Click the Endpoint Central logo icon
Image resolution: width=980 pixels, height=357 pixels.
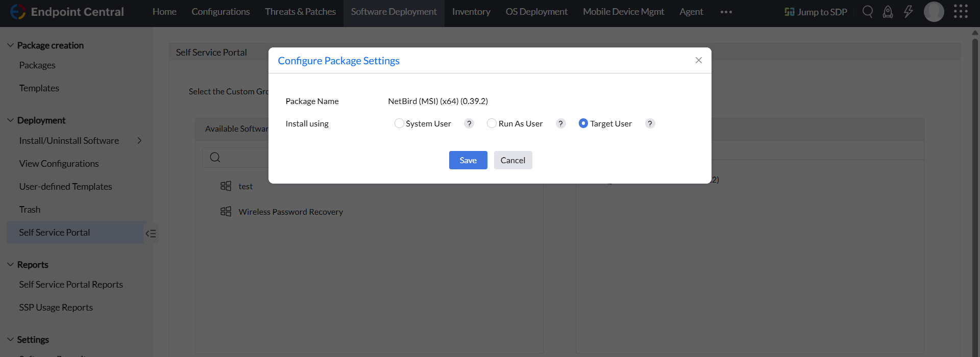point(18,12)
